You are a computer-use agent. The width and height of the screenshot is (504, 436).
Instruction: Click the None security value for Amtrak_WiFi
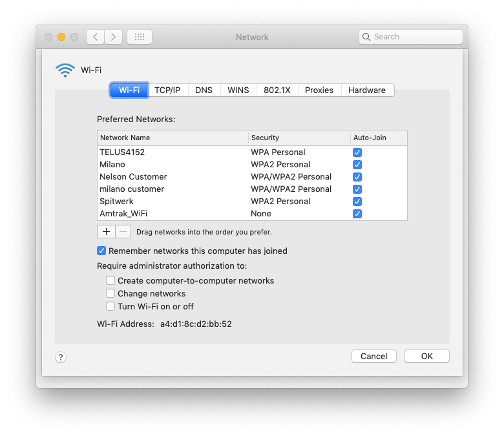tap(261, 214)
